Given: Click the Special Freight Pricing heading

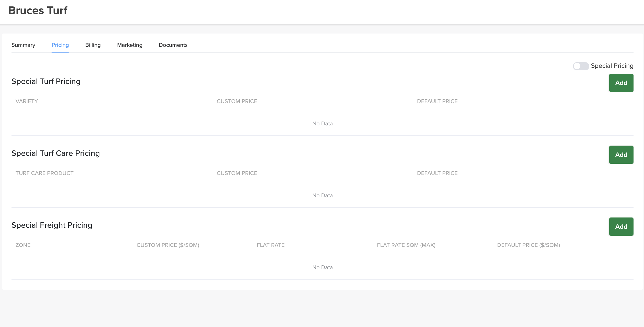Looking at the screenshot, I should point(52,225).
